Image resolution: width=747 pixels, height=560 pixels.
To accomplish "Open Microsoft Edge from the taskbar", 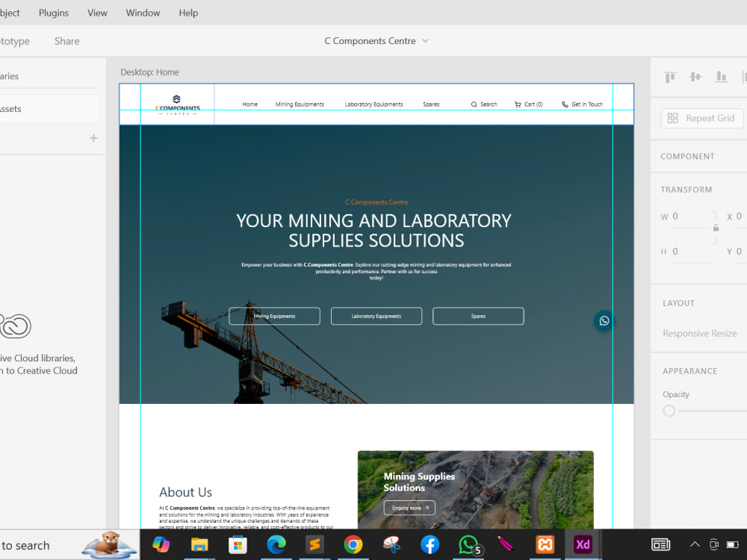I will click(x=276, y=544).
